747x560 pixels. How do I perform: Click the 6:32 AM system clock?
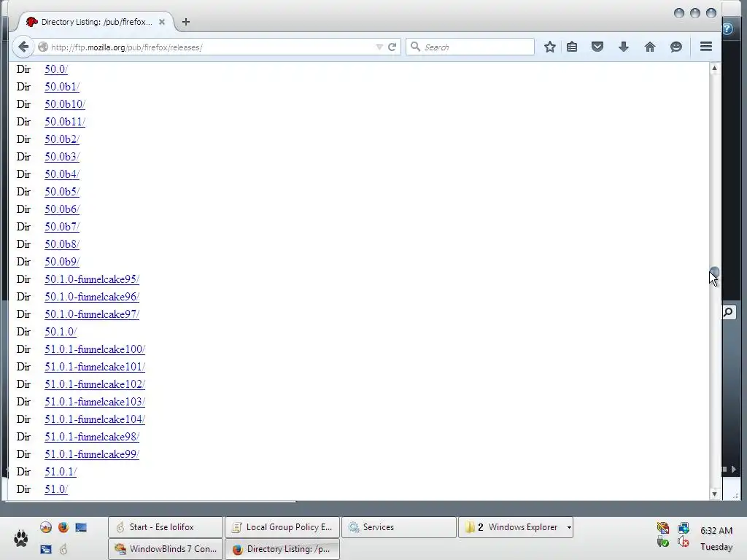(716, 531)
